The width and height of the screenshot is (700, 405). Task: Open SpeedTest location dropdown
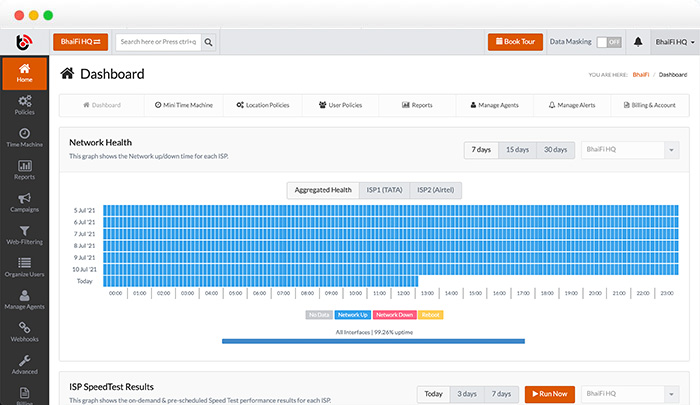pyautogui.click(x=628, y=393)
